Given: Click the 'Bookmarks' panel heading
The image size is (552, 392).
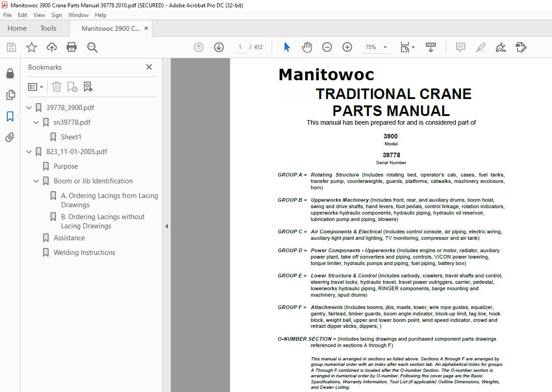Looking at the screenshot, I should pos(45,67).
